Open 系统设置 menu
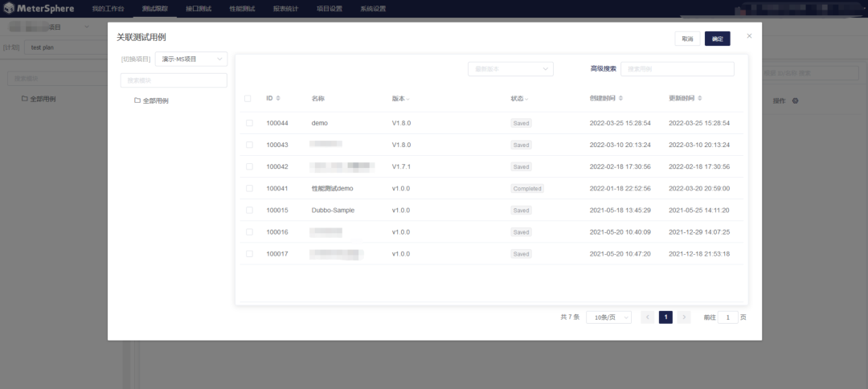868x389 pixels. (373, 9)
